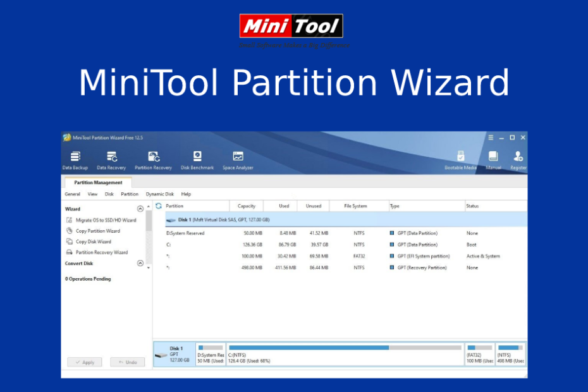
Task: Open Copy Disk Wizard link
Action: (x=94, y=242)
